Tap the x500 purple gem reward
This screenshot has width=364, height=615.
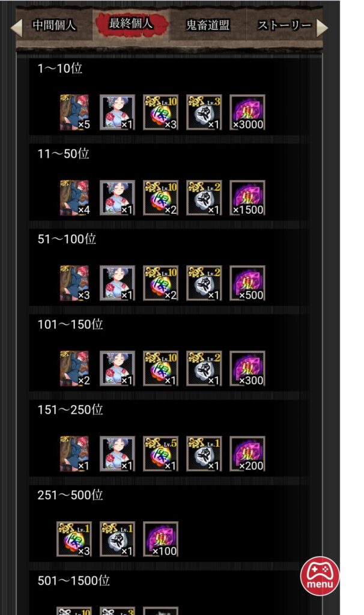pyautogui.click(x=247, y=283)
